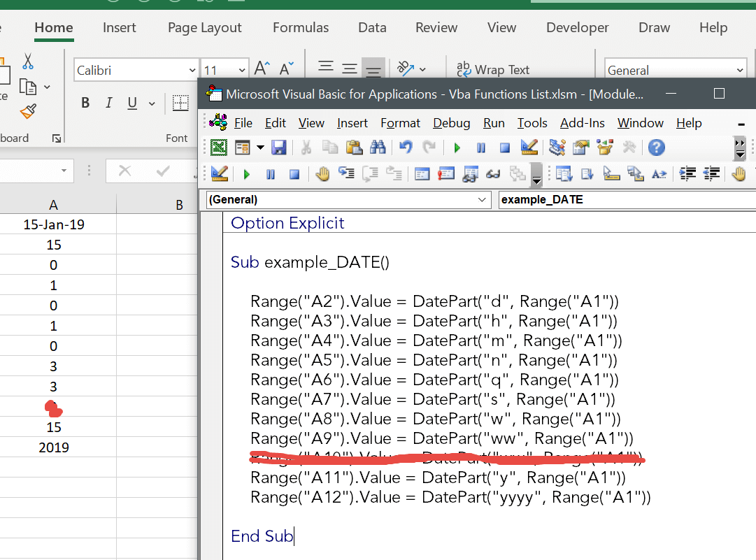Open the Debug menu
756x560 pixels.
(451, 122)
